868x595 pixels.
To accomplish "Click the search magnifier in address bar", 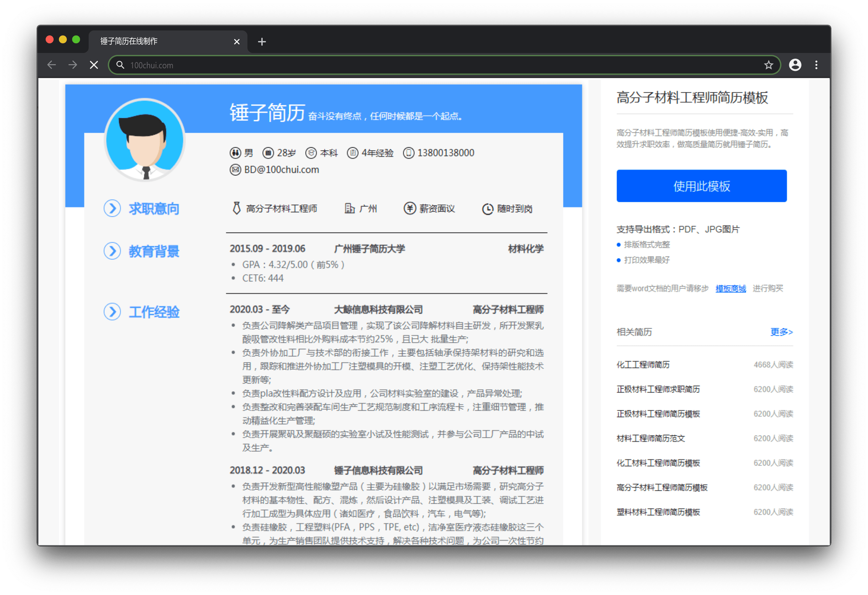I will point(120,65).
